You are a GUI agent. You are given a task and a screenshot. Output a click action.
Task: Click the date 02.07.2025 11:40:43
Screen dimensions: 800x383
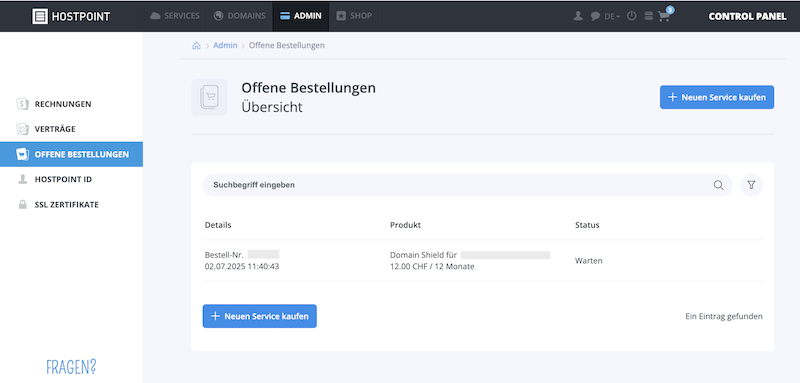pyautogui.click(x=242, y=266)
